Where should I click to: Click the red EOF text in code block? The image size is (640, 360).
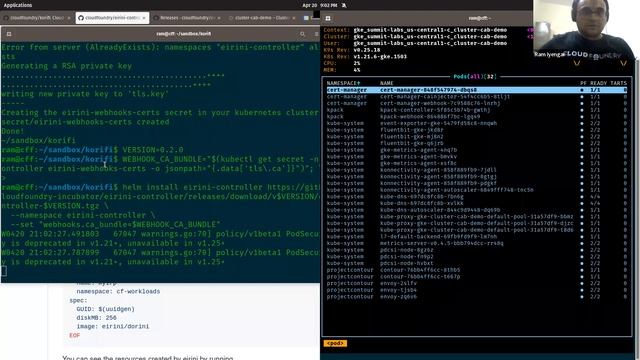tap(75, 335)
